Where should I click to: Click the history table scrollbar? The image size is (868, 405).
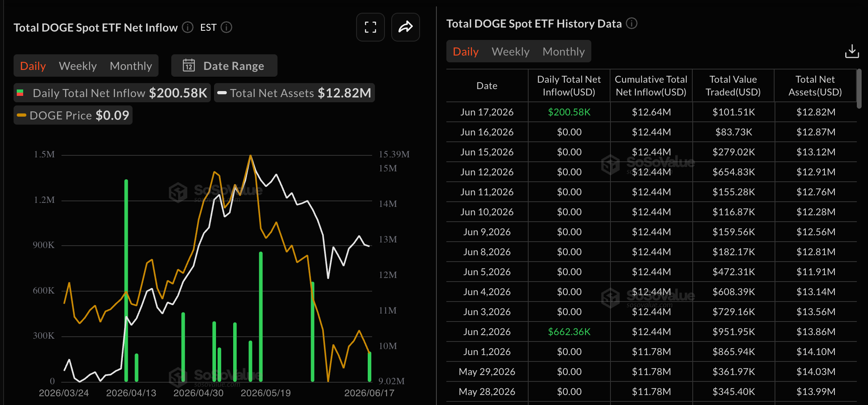click(859, 89)
